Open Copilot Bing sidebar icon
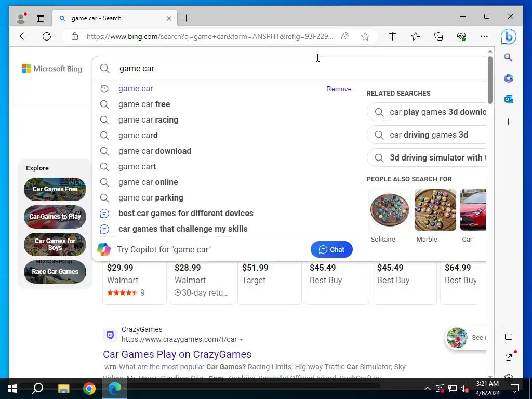Image resolution: width=532 pixels, height=399 pixels. pos(508,37)
